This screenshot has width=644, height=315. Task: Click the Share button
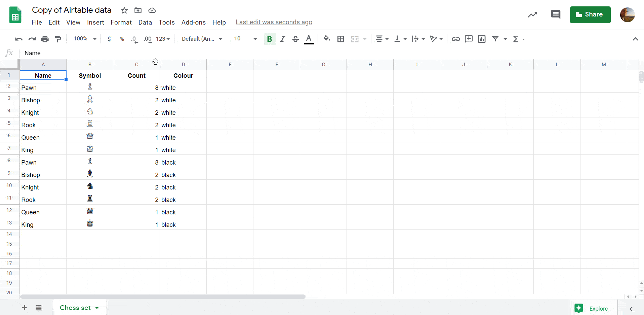point(590,14)
